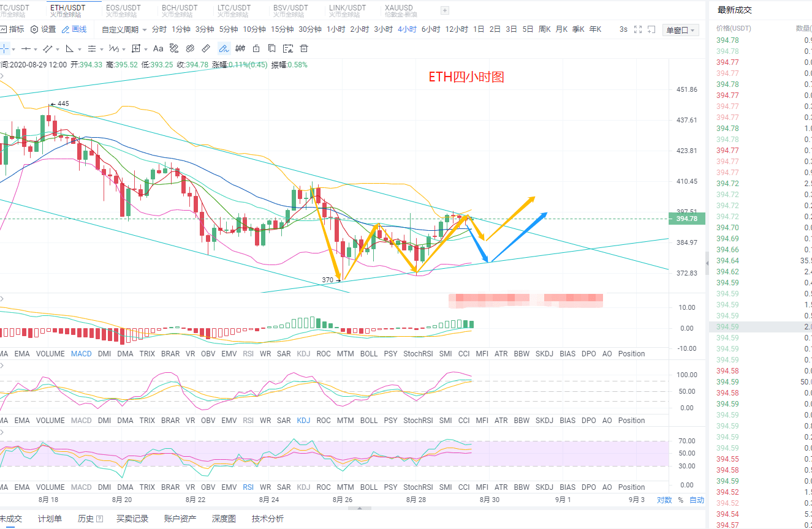Viewport: 812px width, 529px height.
Task: Select the 1小时 timeframe
Action: coord(335,29)
